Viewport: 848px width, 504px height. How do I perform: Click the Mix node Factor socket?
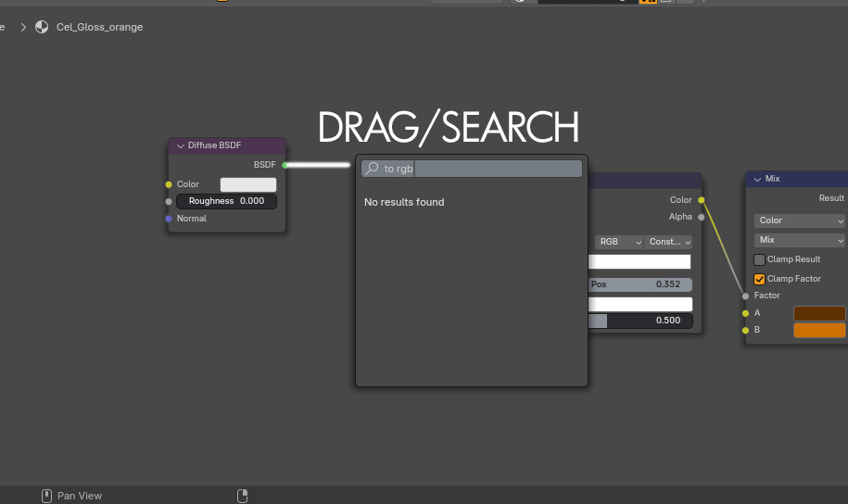pos(746,296)
